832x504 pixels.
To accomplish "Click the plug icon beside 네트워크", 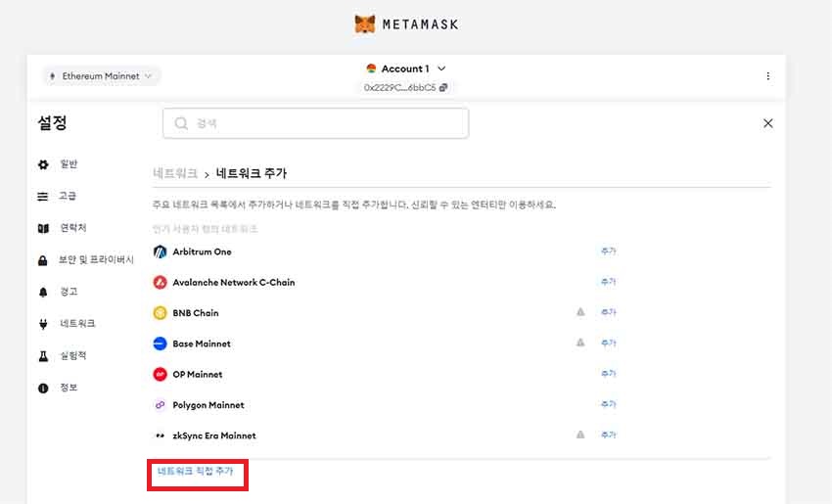I will tap(43, 324).
